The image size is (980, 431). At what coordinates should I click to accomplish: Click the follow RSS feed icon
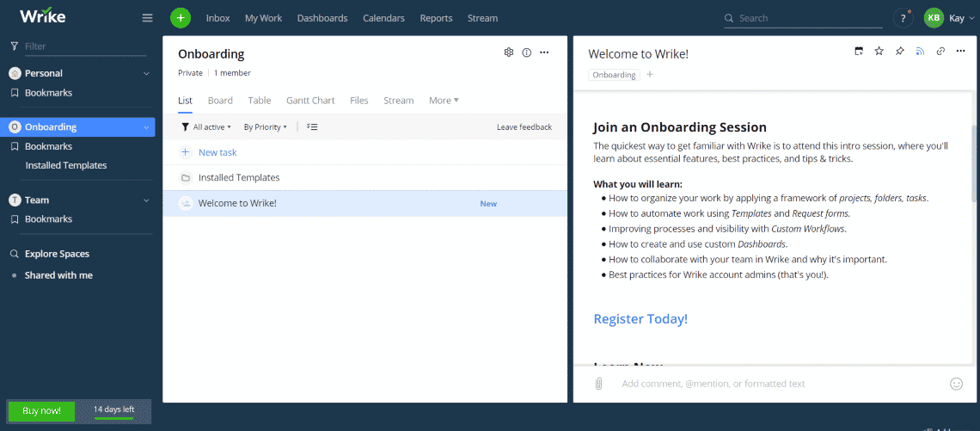point(919,52)
